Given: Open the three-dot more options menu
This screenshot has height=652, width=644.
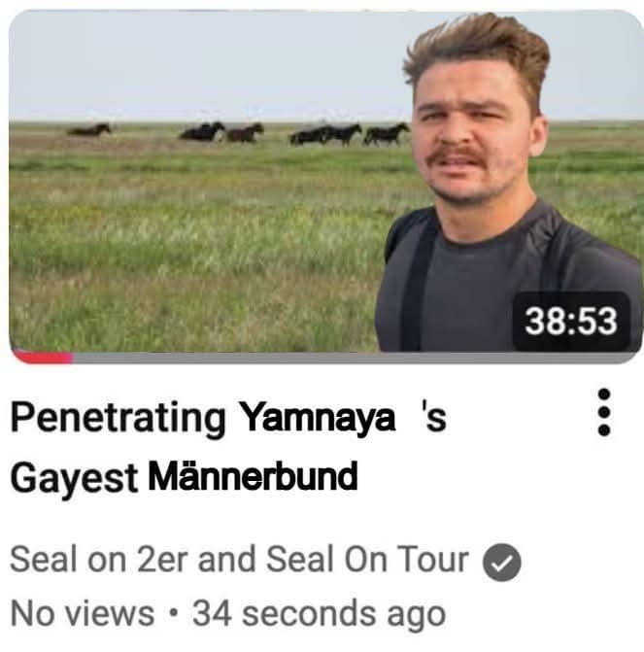Looking at the screenshot, I should point(603,412).
